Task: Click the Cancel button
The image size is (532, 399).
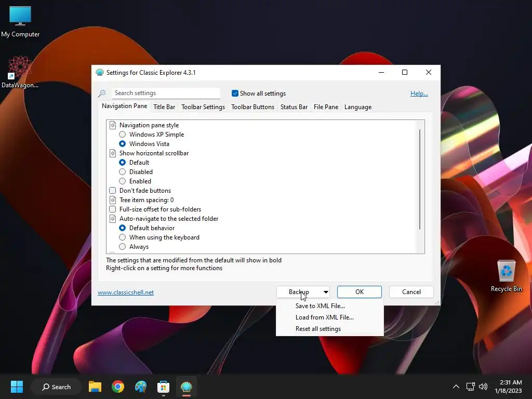Action: [x=411, y=292]
